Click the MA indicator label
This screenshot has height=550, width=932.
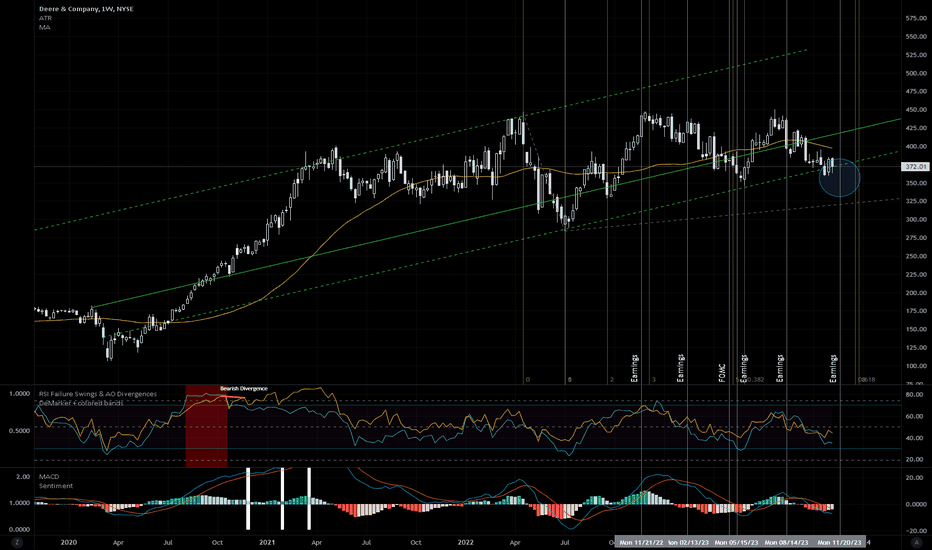45,27
